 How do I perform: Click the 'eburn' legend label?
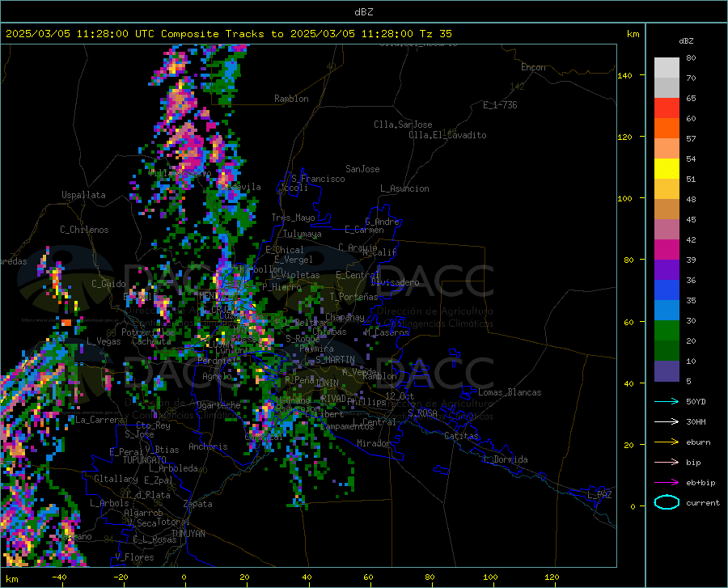698,442
